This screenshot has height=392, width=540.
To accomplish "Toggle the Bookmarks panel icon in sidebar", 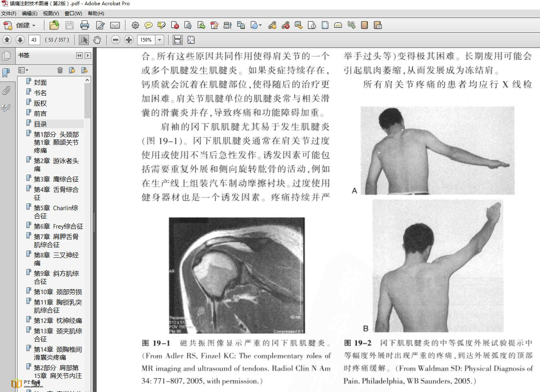I will coord(6,73).
